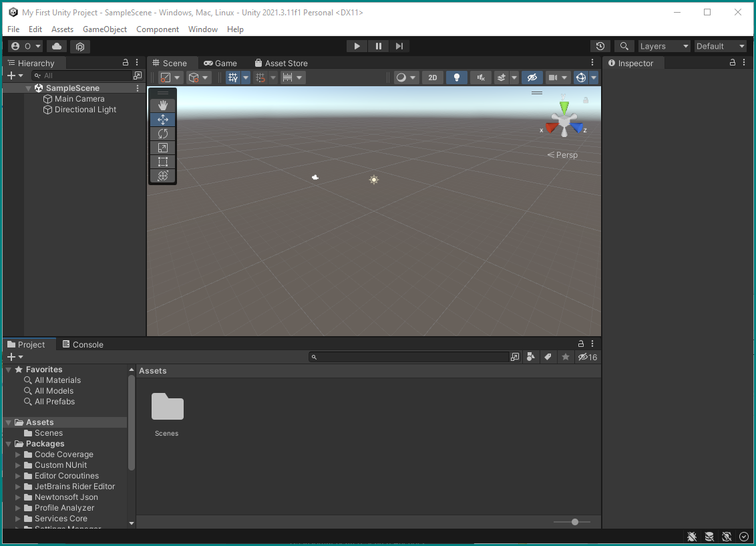Viewport: 756px width, 546px height.
Task: Toggle the Hierarchy panel lock
Action: click(x=126, y=63)
